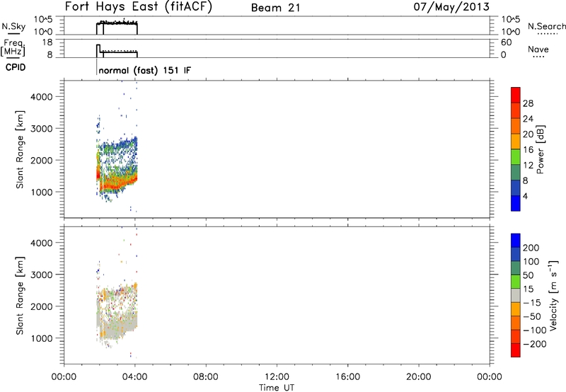The height and width of the screenshot is (392, 566).
Task: Click the green segment of velocity colorbar
Action: tap(516, 282)
